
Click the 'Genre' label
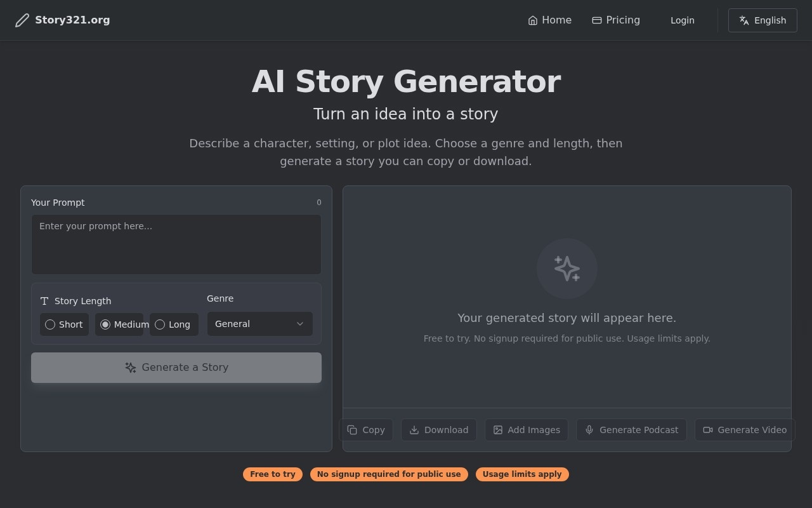(x=220, y=298)
